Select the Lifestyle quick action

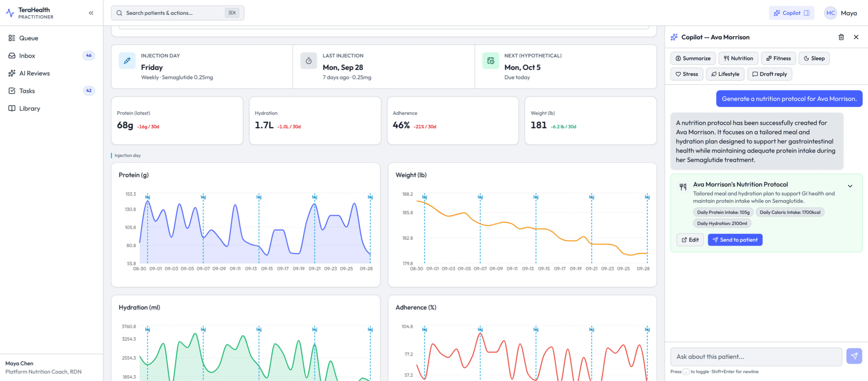coord(725,74)
